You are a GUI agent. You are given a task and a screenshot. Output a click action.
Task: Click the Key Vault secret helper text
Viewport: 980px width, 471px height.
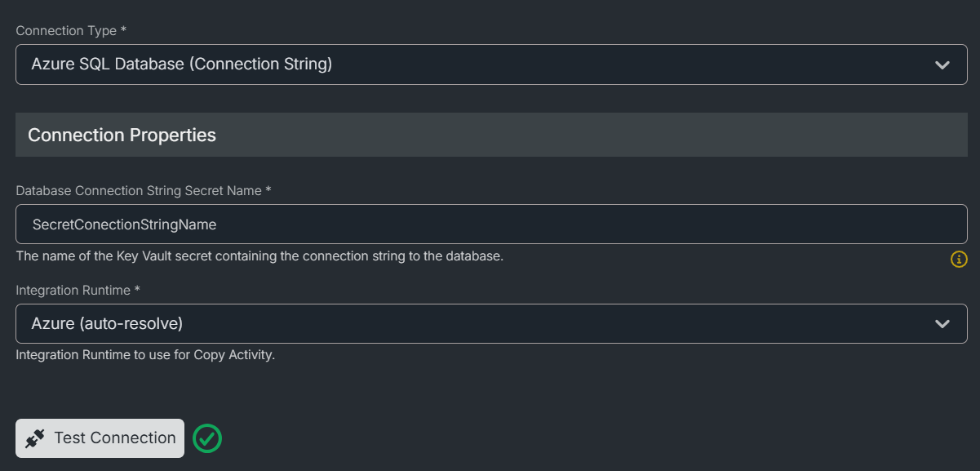point(259,256)
